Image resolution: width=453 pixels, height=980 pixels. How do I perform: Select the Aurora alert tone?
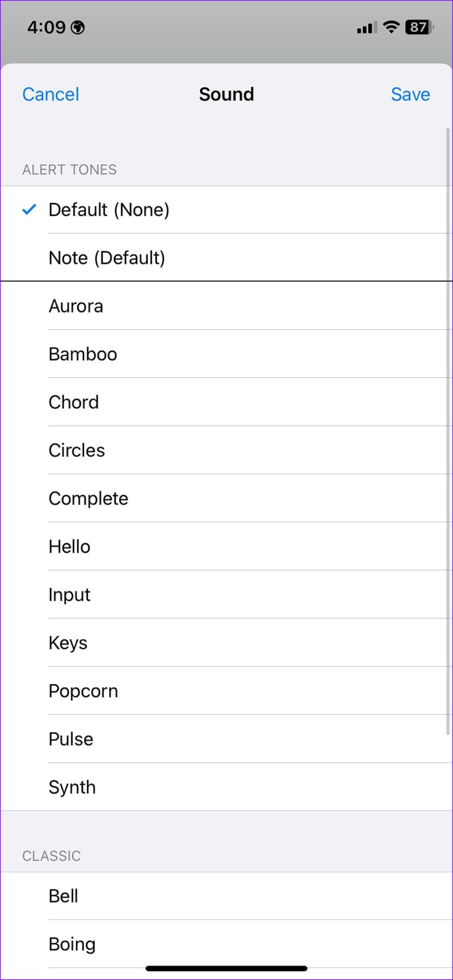(226, 306)
